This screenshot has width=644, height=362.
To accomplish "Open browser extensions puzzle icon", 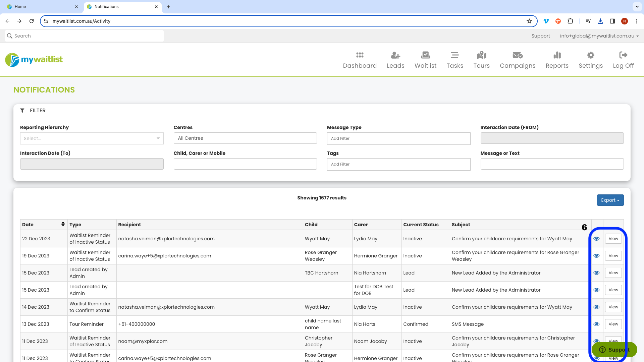I will (x=570, y=21).
